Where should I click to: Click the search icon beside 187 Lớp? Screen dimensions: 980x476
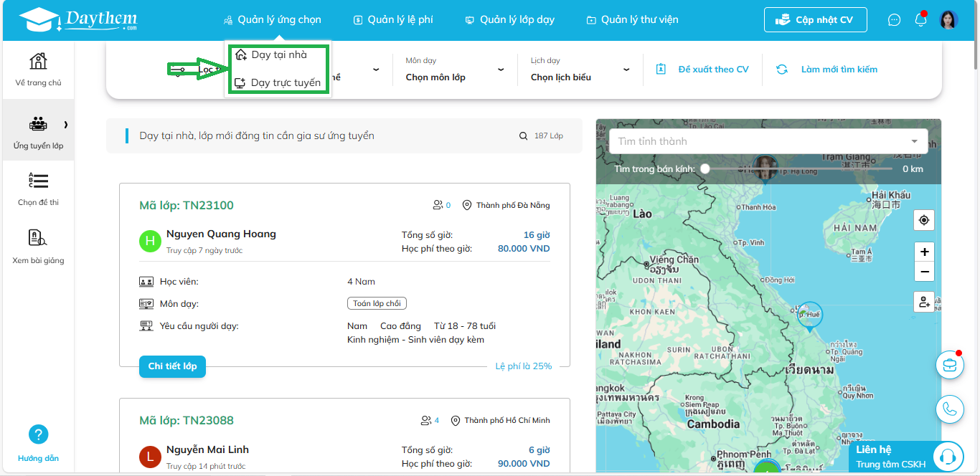524,135
